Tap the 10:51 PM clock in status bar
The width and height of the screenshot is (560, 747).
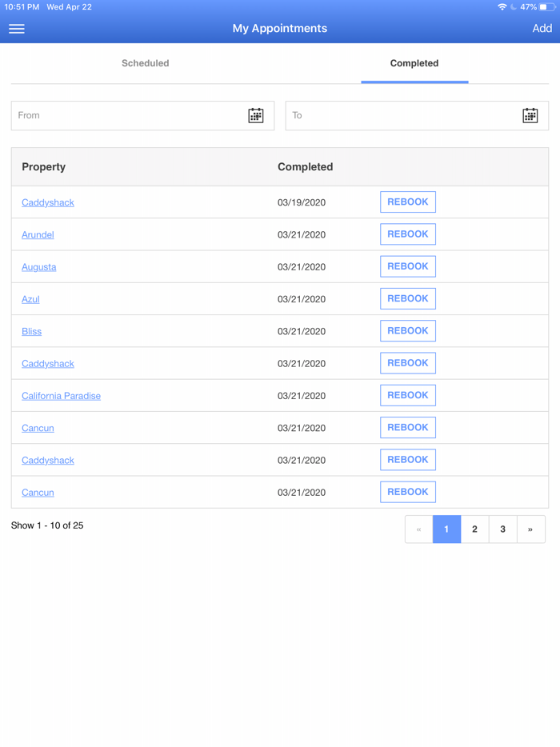22,7
